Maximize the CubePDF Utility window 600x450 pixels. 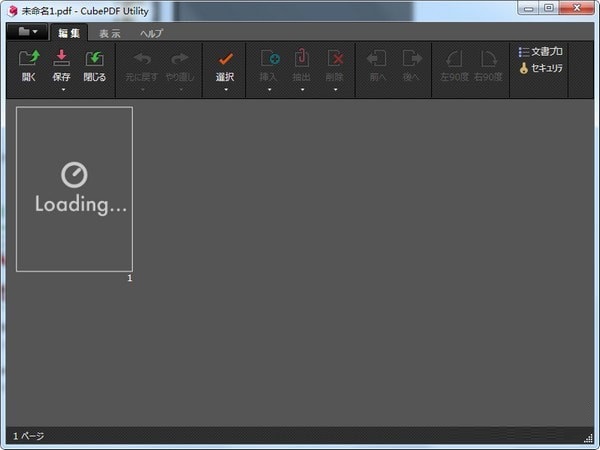pos(549,8)
